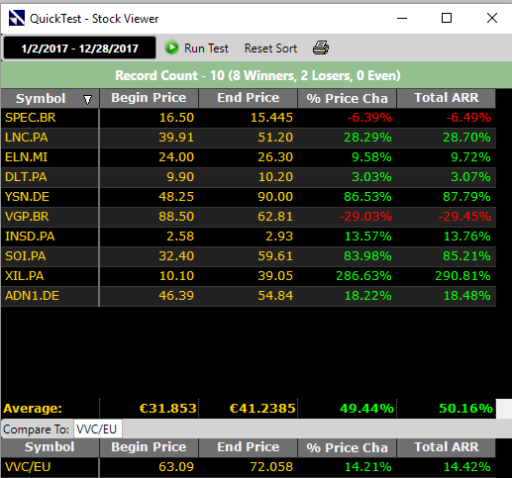Screen dimensions: 512x478
Task: Click Reset Sort in the toolbar
Action: 271,48
